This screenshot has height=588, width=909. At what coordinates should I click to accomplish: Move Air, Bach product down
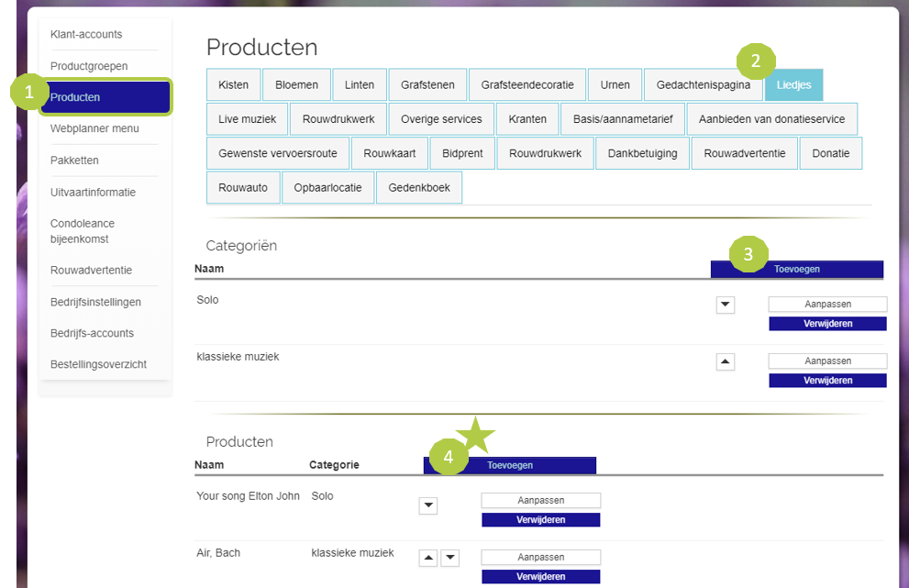click(x=449, y=558)
